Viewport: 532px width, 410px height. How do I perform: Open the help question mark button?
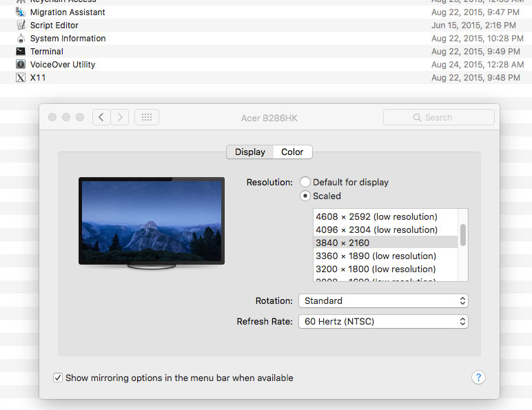coord(478,378)
